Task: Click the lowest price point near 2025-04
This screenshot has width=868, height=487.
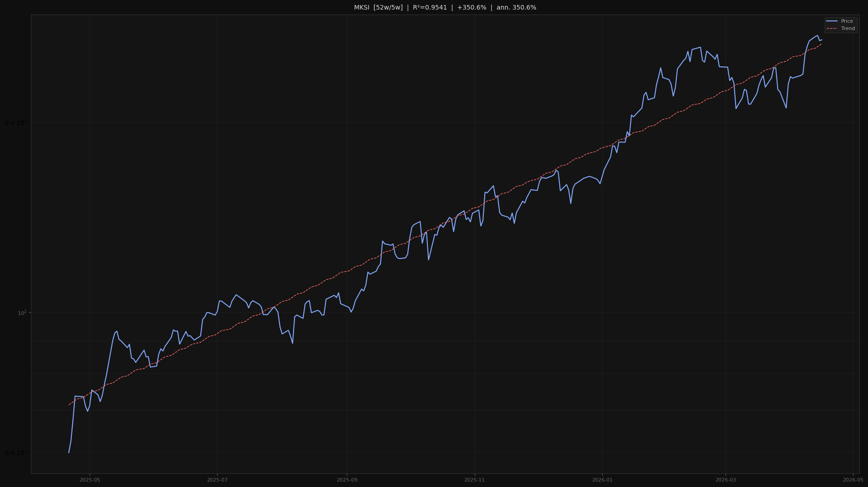Action: (x=69, y=452)
